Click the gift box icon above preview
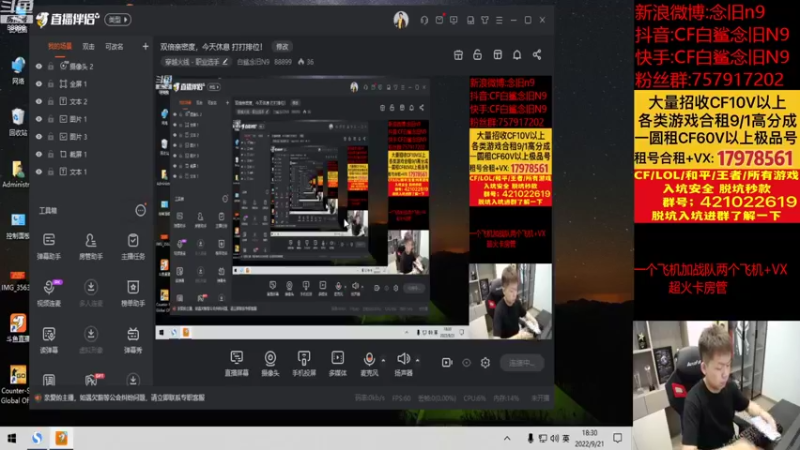Viewport: 800px width, 450px height. point(458,55)
